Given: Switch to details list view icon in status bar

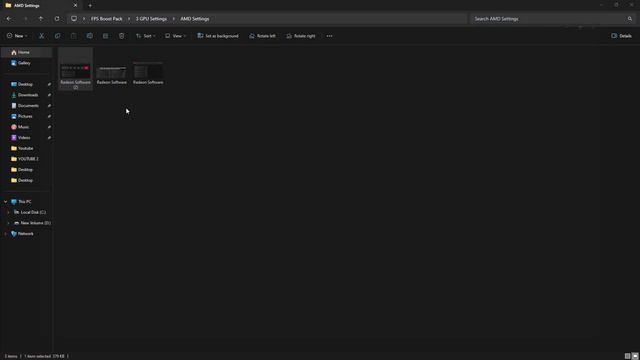Looking at the screenshot, I should click(627, 356).
